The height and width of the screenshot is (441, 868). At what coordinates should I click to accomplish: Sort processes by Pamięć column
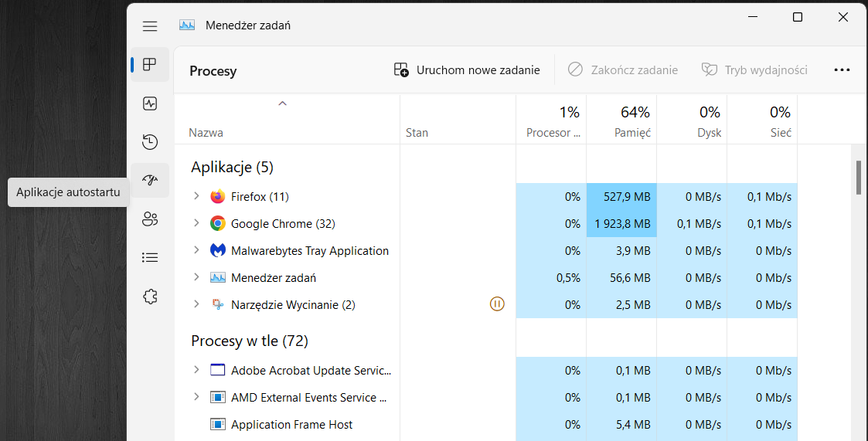tap(621, 122)
